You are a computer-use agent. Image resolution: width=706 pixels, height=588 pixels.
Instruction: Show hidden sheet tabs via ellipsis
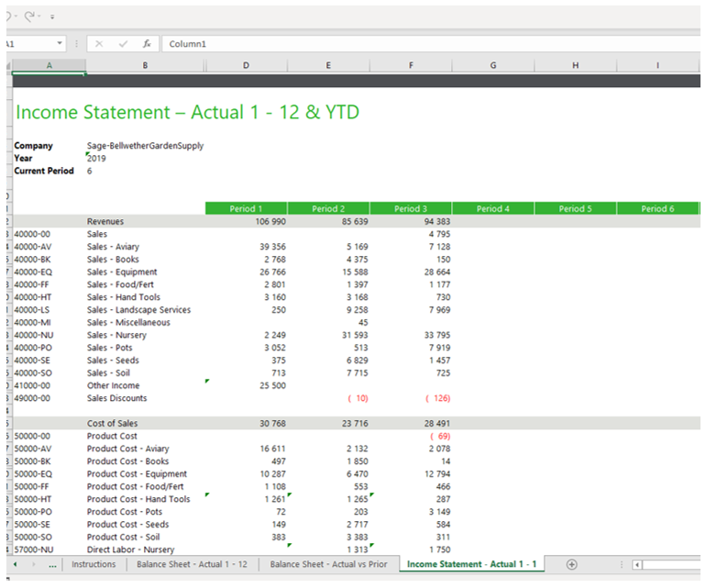52,564
